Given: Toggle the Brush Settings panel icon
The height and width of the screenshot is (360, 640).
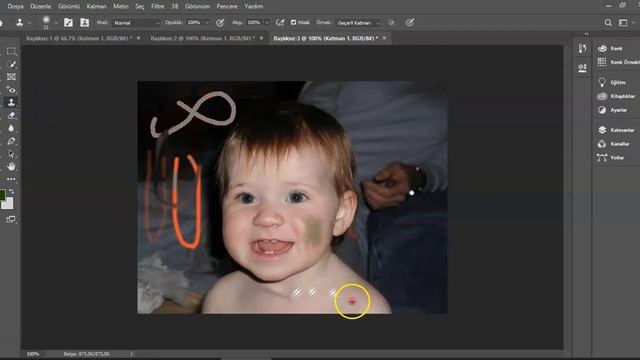Looking at the screenshot, I should click(68, 22).
